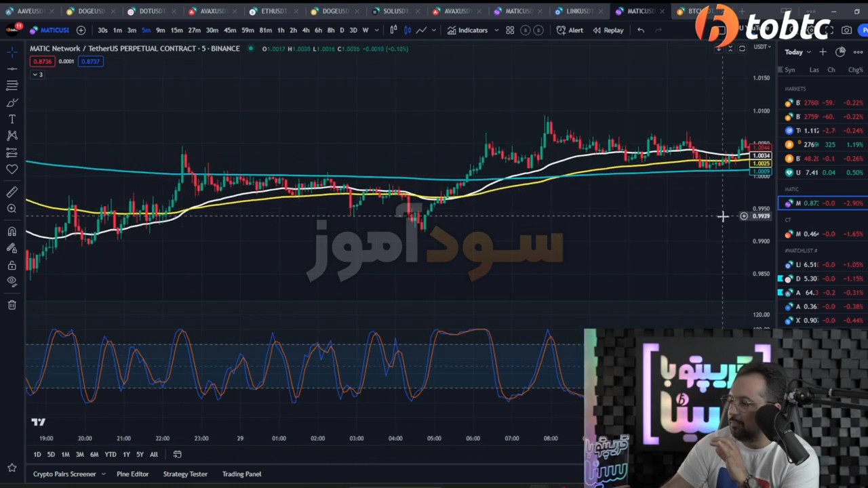The height and width of the screenshot is (488, 868).
Task: Select the 45m timeframe
Action: tap(230, 30)
